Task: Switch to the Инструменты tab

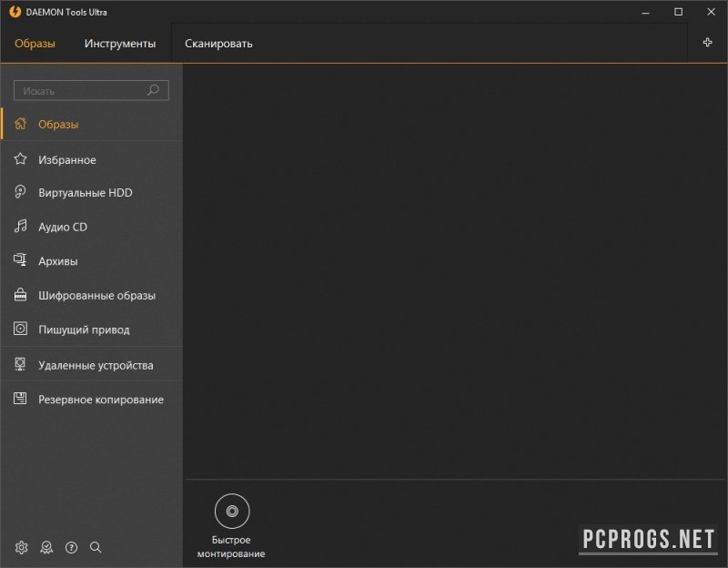Action: coord(120,44)
